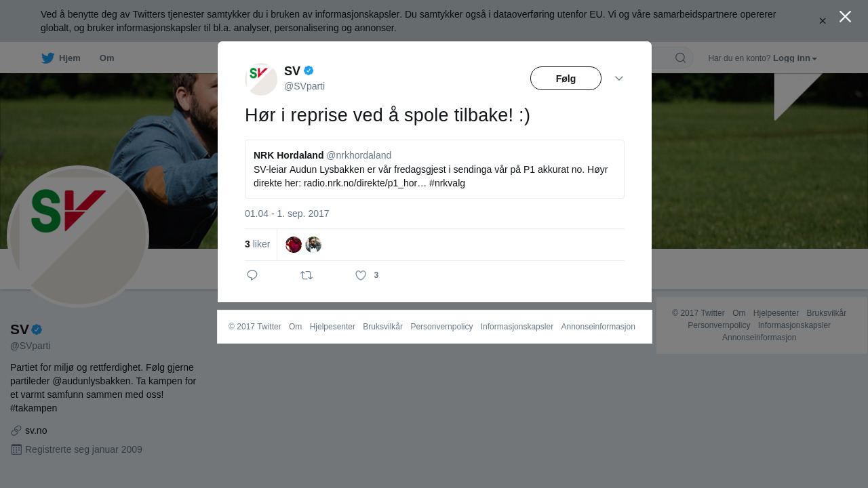Click SV avatar in tweet header
Viewport: 868px width, 488px height.
pyautogui.click(x=261, y=79)
